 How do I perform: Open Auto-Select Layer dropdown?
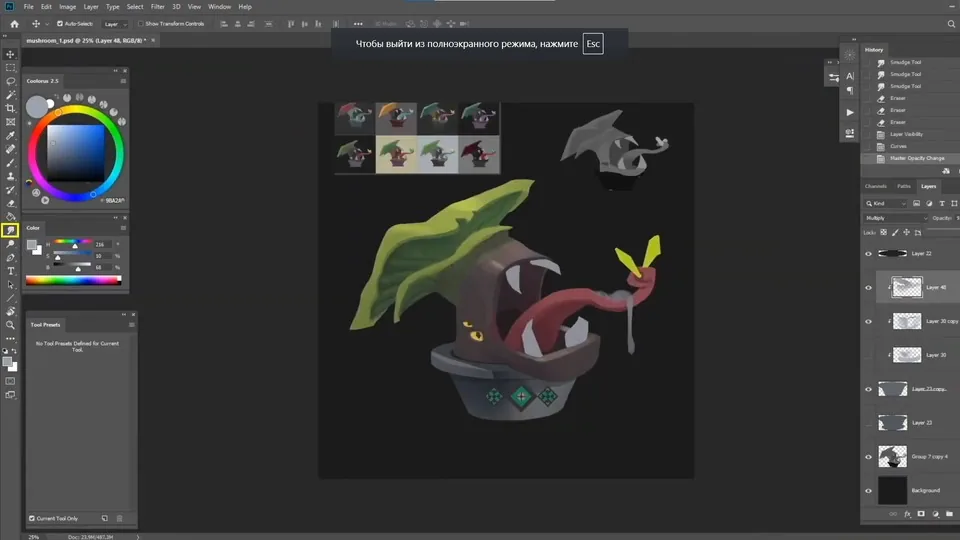coord(115,24)
